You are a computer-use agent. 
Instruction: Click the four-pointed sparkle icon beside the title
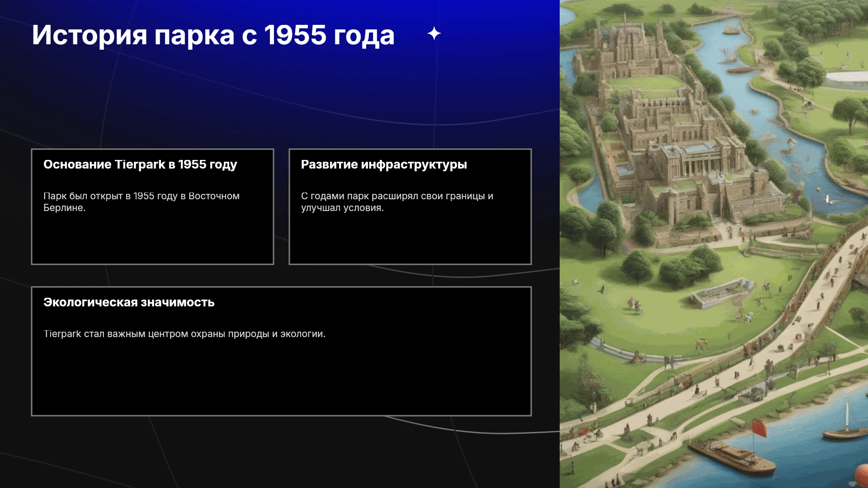434,33
